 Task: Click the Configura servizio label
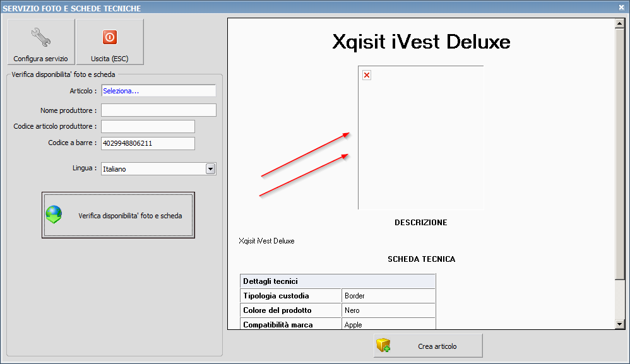tap(40, 59)
